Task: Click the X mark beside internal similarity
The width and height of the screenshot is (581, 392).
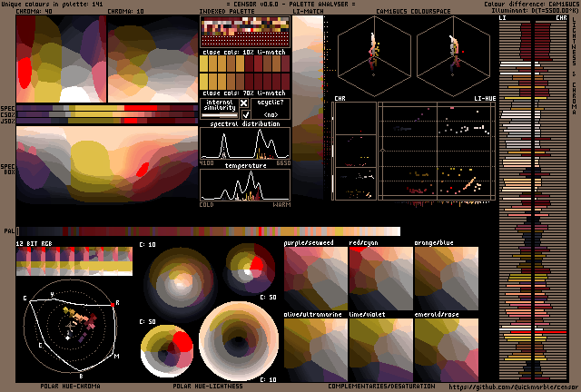Action: [x=243, y=103]
